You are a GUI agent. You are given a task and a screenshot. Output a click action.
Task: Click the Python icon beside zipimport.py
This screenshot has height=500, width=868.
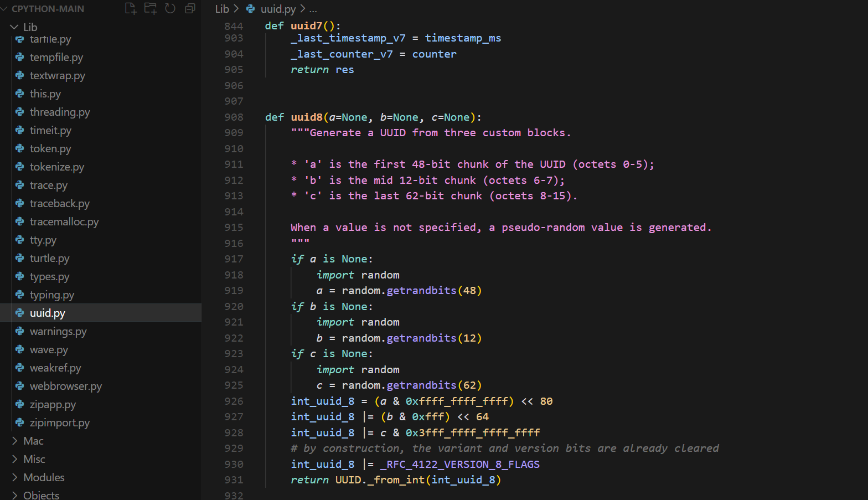click(20, 422)
